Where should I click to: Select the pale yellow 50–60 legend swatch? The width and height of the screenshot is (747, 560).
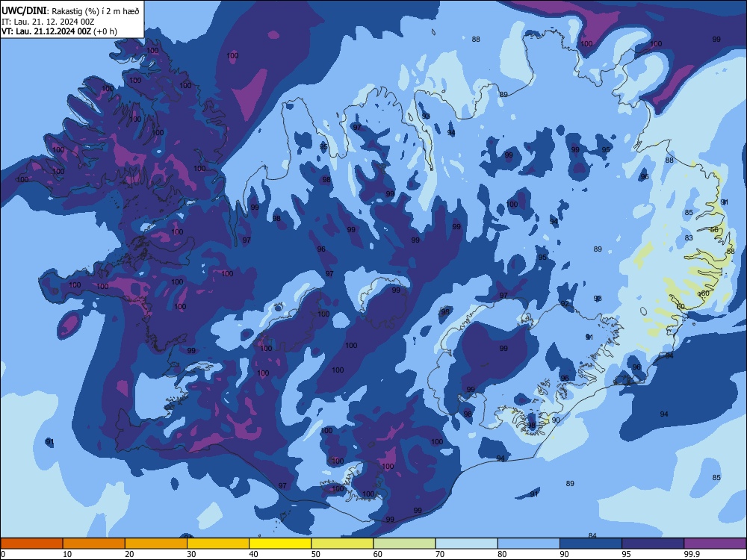tap(342, 544)
